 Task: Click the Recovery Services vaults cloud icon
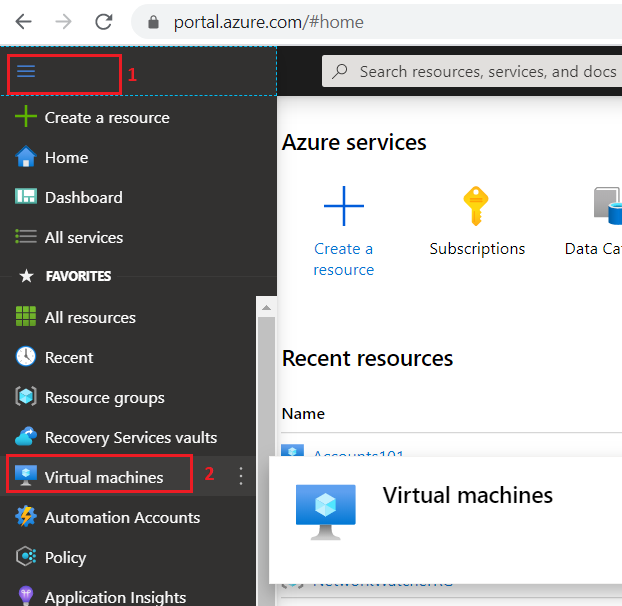26,436
